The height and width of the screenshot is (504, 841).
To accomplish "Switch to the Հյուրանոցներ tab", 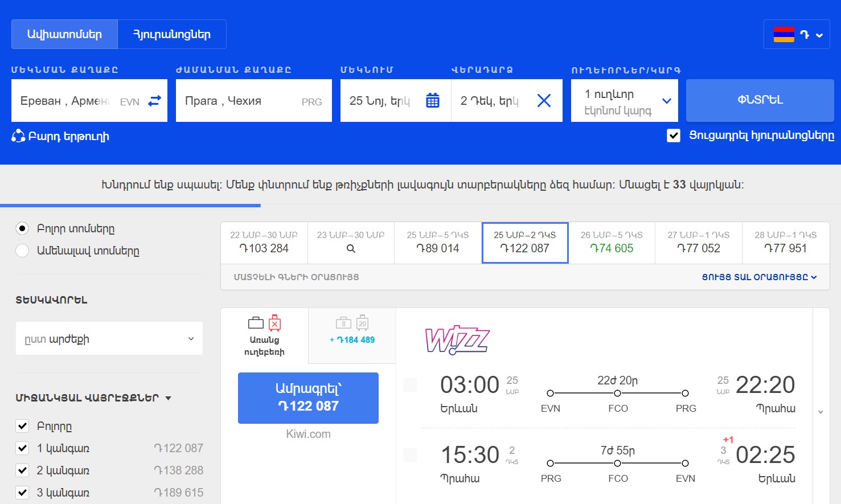I will [x=172, y=34].
